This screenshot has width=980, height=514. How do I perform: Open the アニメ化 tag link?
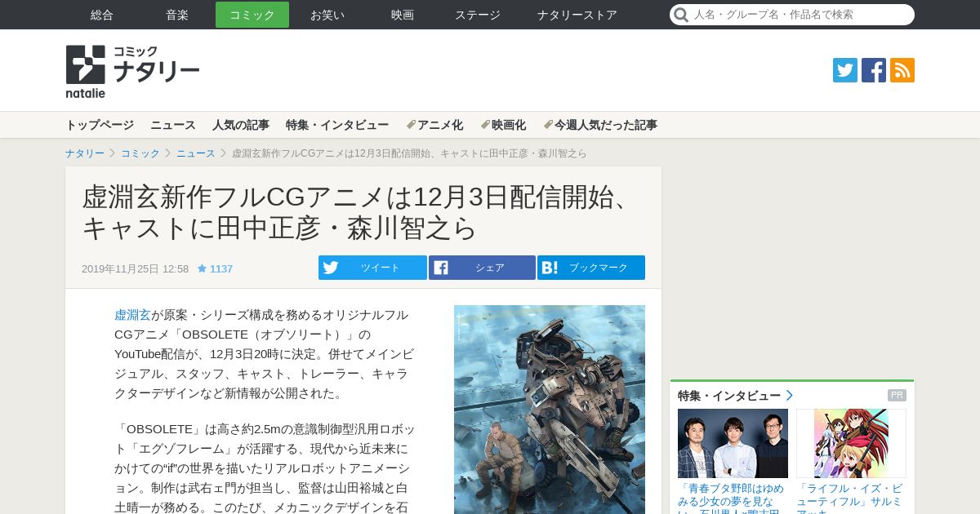click(x=434, y=125)
